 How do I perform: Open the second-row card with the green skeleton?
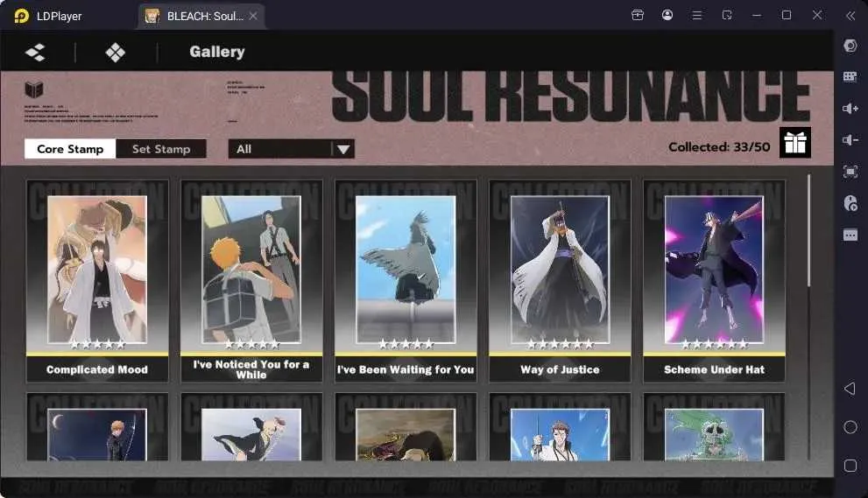pyautogui.click(x=714, y=426)
